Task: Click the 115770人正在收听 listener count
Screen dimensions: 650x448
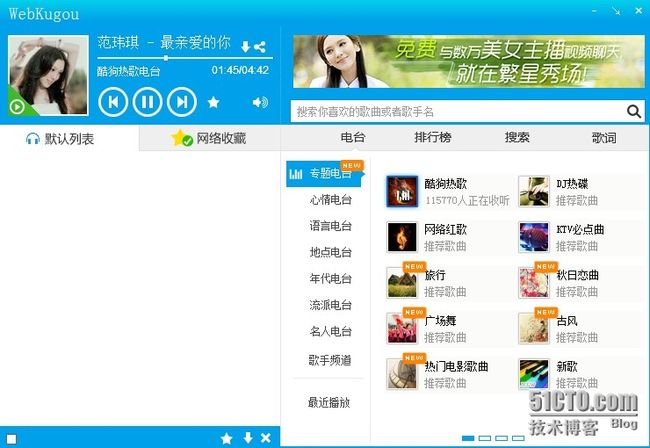Action: 467,201
